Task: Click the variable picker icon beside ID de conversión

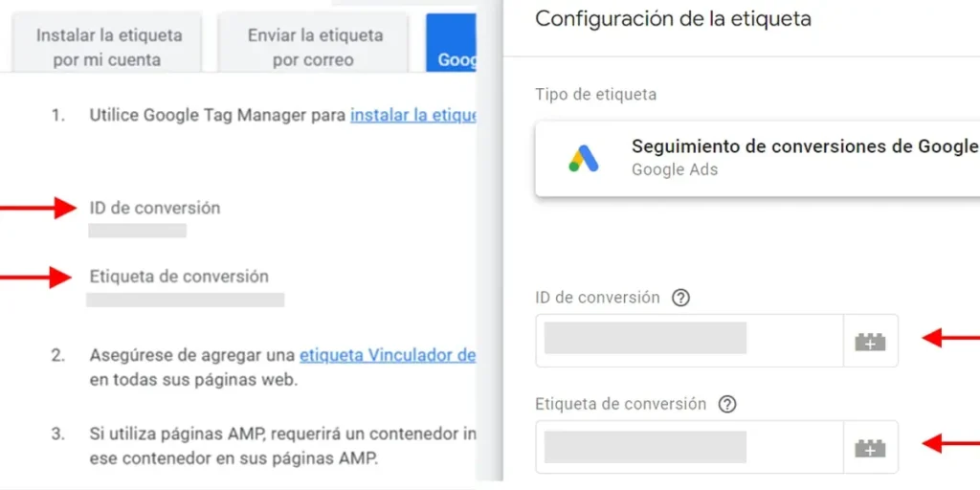Action: 871,342
